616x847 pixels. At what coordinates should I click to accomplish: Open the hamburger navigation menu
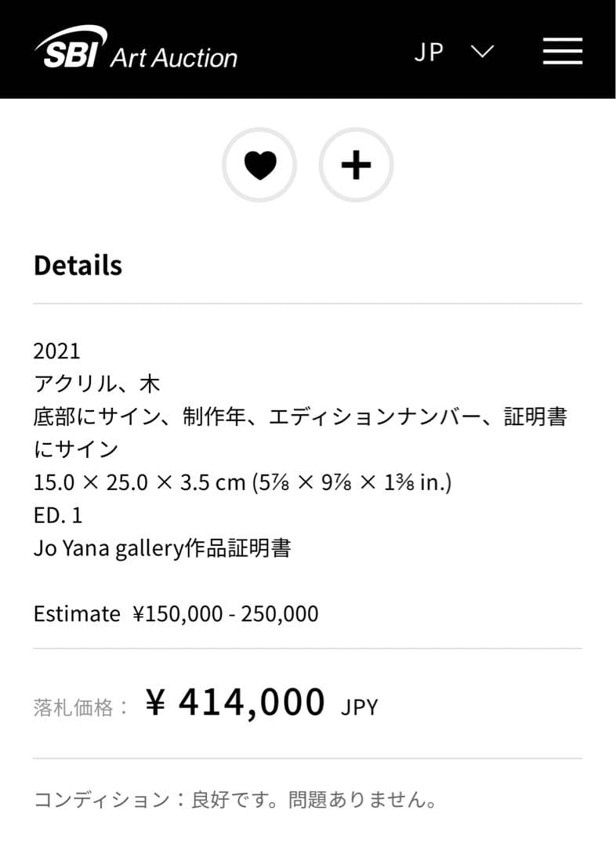(x=562, y=51)
